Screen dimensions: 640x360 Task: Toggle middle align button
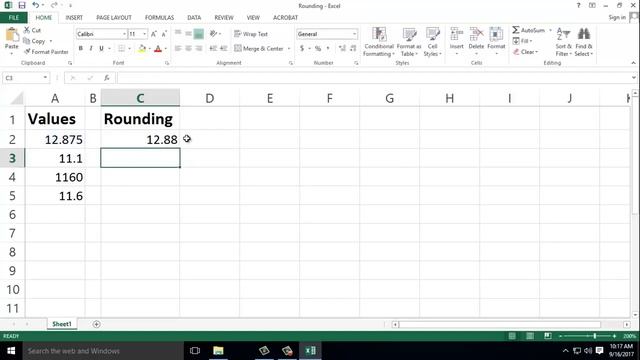click(x=188, y=34)
